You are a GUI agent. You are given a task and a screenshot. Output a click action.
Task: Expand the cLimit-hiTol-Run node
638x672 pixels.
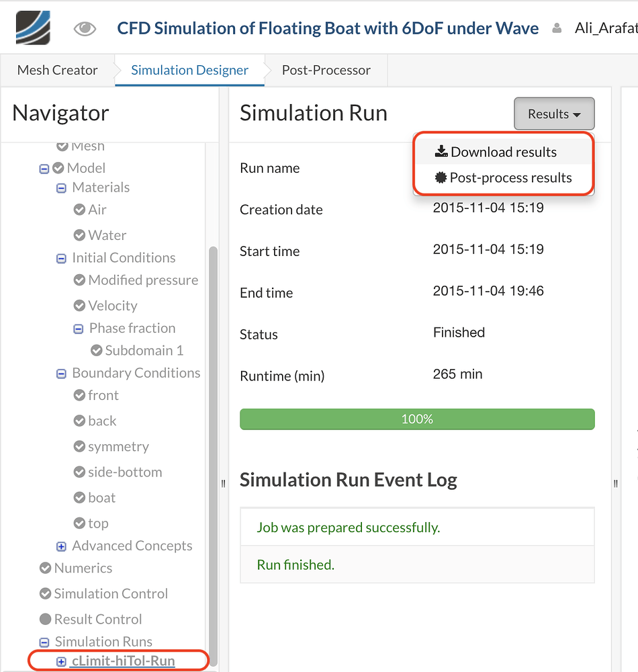pyautogui.click(x=61, y=661)
